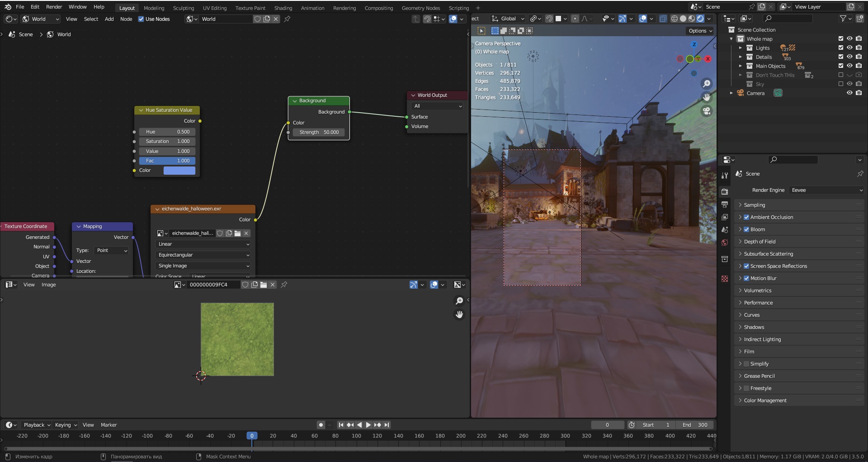Open image file folder icon in texture node
The image size is (868, 462).
tap(238, 233)
